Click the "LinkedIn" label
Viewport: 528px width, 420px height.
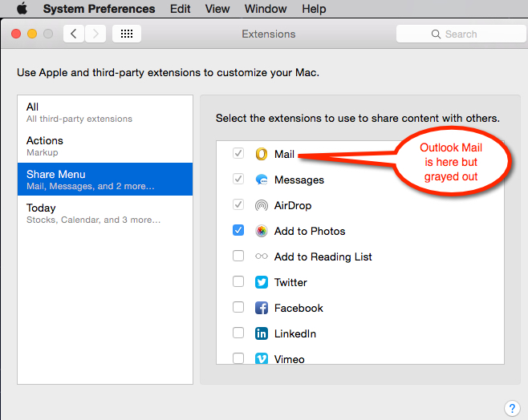[x=295, y=333]
